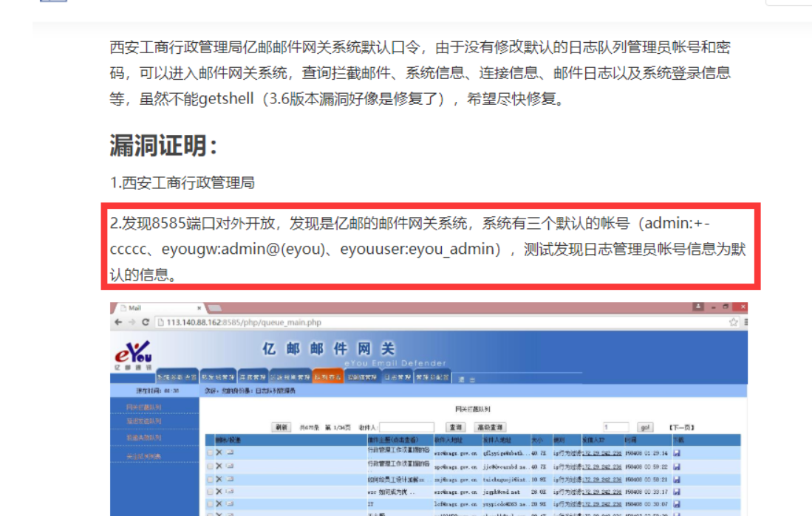Go to next page via 下一页
The image size is (812, 516).
tap(681, 427)
